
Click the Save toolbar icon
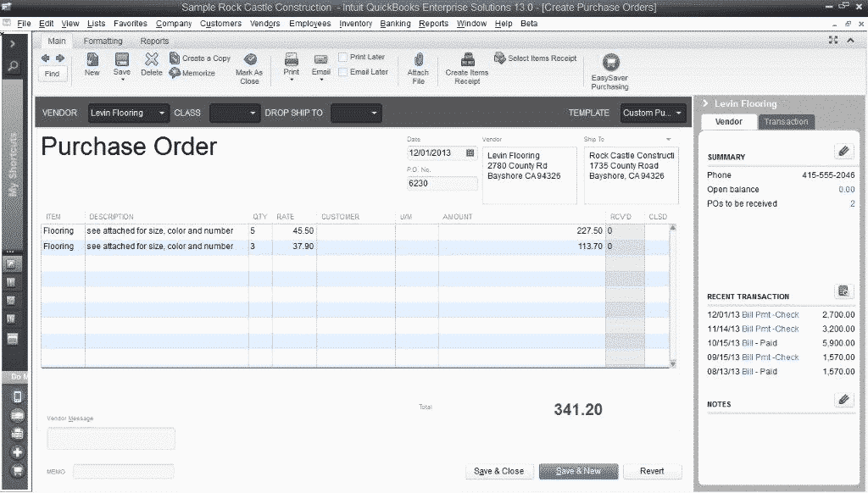[122, 60]
